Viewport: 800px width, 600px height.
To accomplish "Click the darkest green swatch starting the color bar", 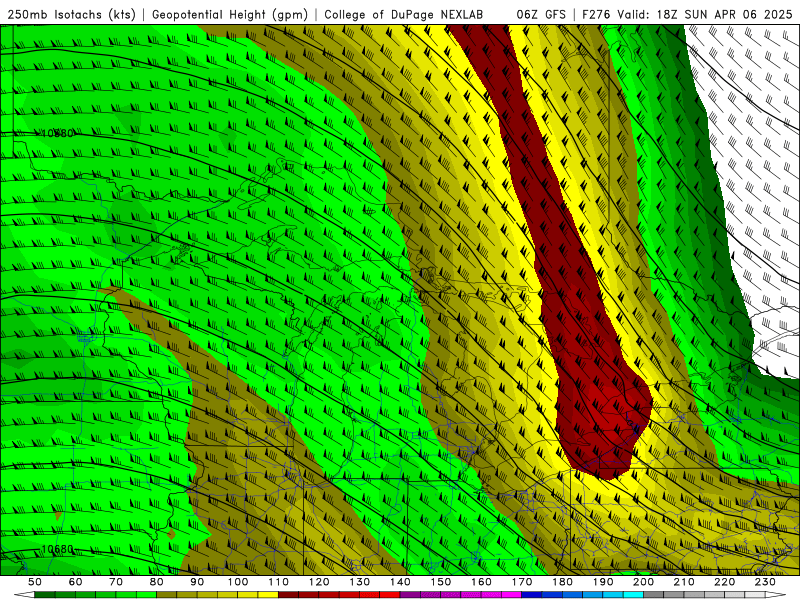I will coord(44,594).
